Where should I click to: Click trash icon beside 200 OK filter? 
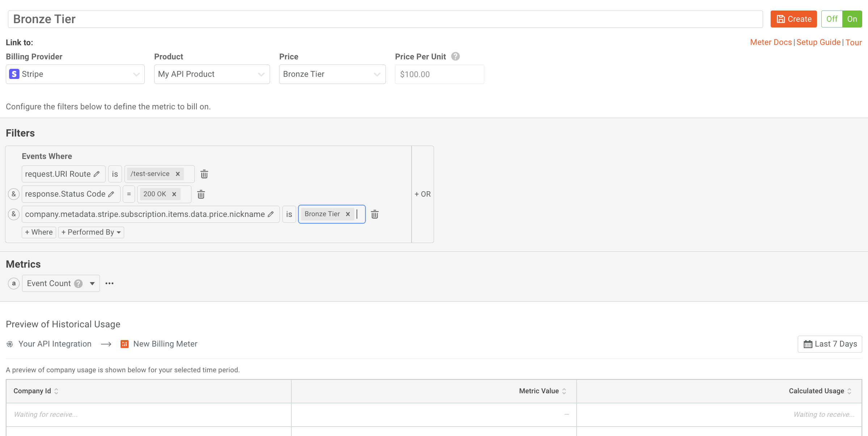coord(201,194)
